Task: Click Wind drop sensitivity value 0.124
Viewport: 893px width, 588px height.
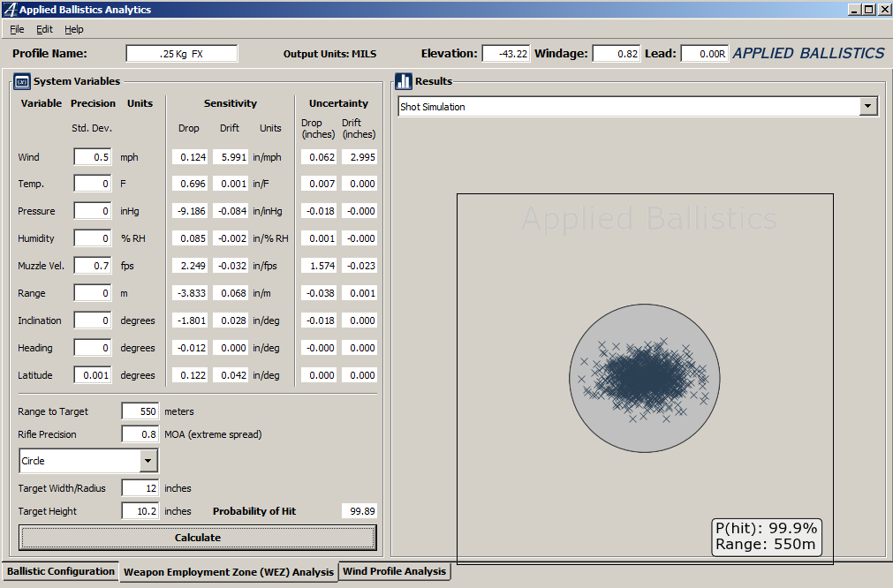Action: (190, 157)
